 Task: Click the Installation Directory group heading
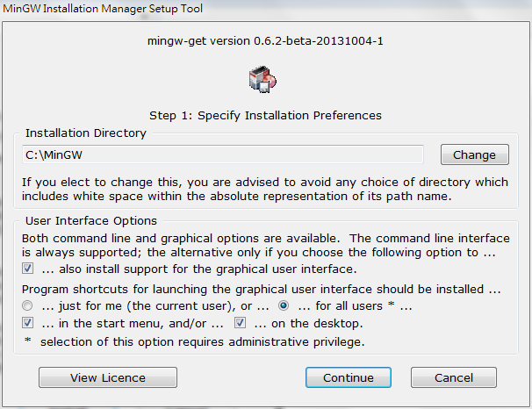coord(86,133)
